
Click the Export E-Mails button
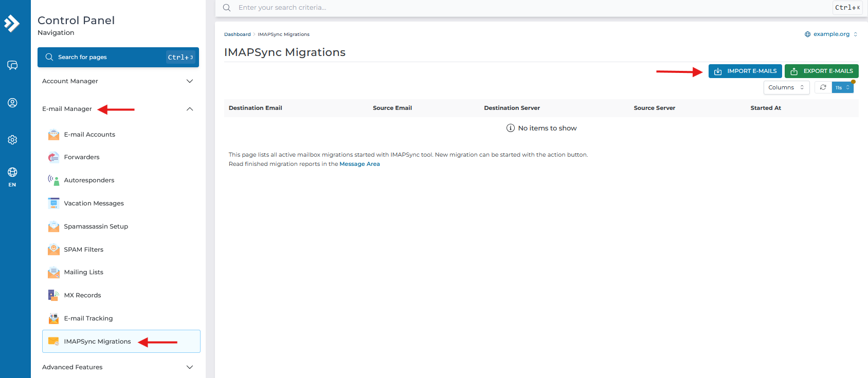821,71
